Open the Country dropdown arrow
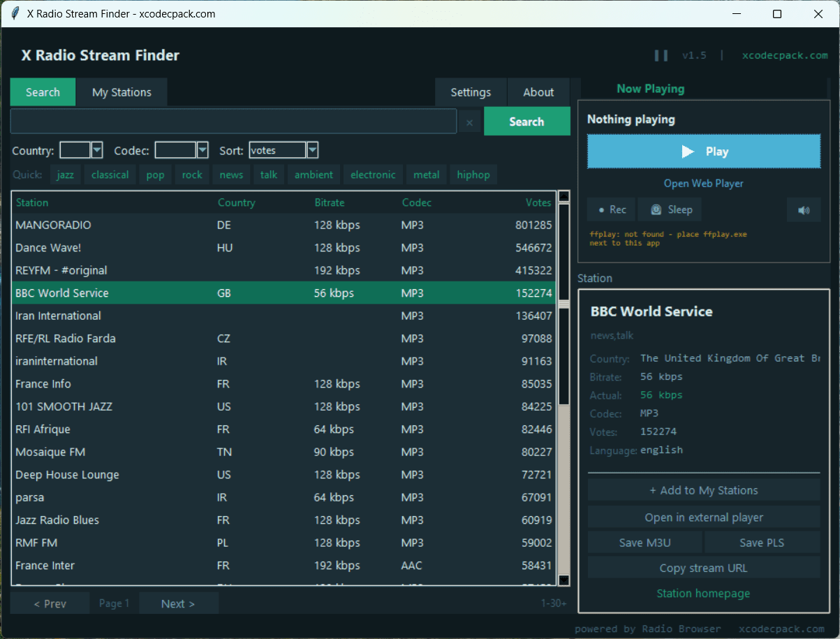Screen dimensions: 840x639 (97, 150)
